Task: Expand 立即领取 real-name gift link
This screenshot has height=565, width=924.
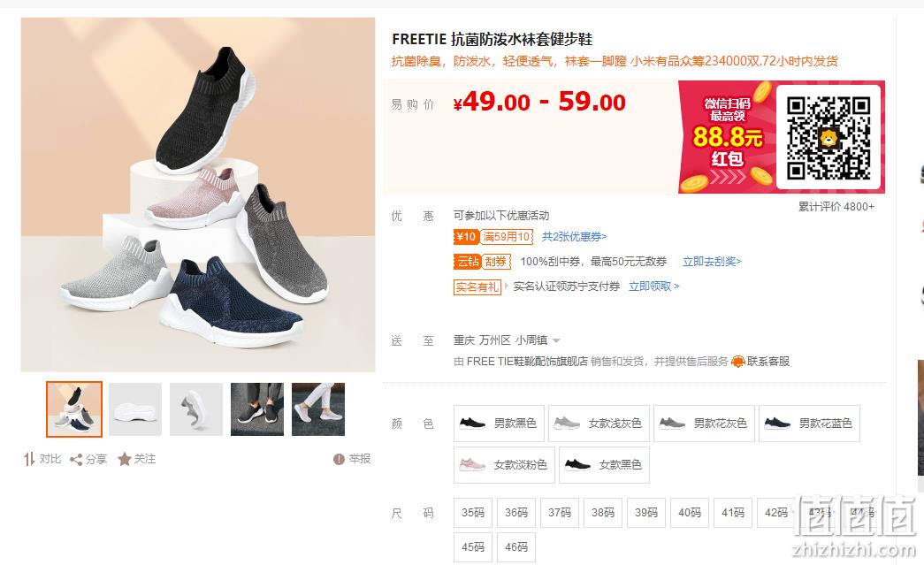Action: pyautogui.click(x=653, y=286)
